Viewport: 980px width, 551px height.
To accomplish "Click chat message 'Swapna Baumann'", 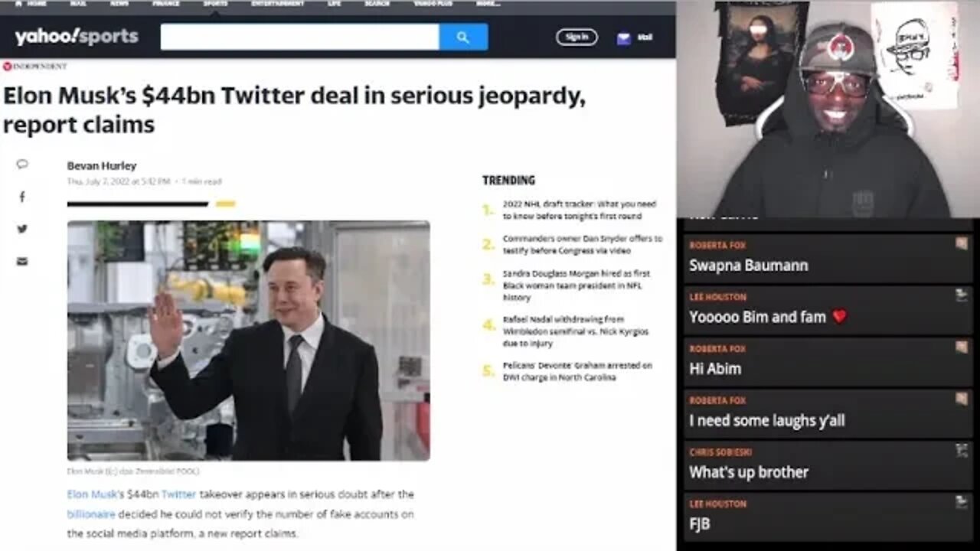I will tap(748, 266).
